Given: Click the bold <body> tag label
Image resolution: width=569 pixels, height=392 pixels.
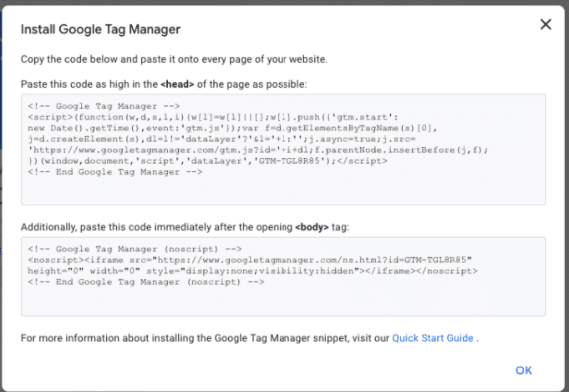Looking at the screenshot, I should 312,227.
